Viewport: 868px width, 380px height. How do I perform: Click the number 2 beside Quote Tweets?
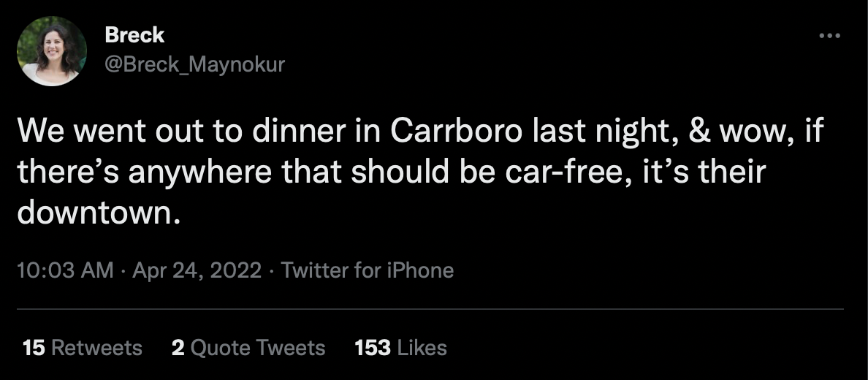pyautogui.click(x=178, y=347)
